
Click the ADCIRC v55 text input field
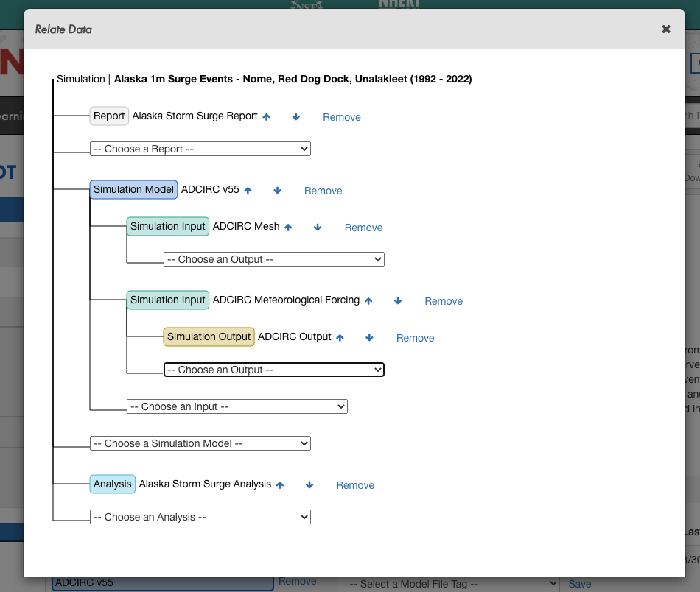[161, 582]
